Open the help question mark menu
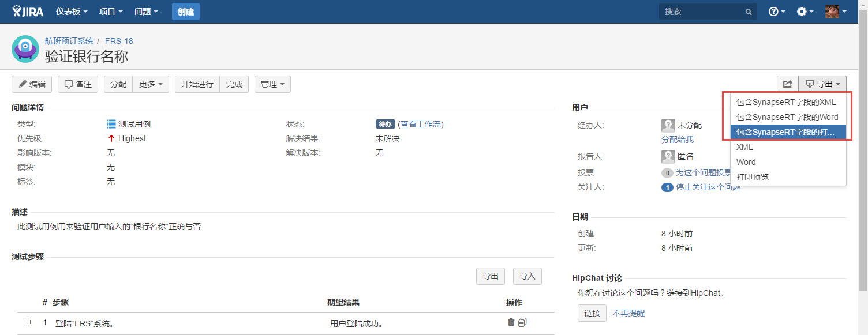 [x=777, y=12]
